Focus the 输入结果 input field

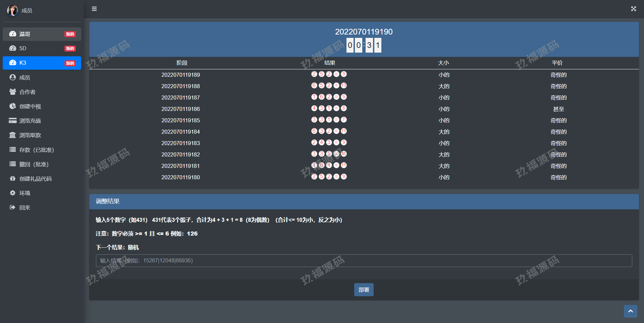click(x=364, y=261)
